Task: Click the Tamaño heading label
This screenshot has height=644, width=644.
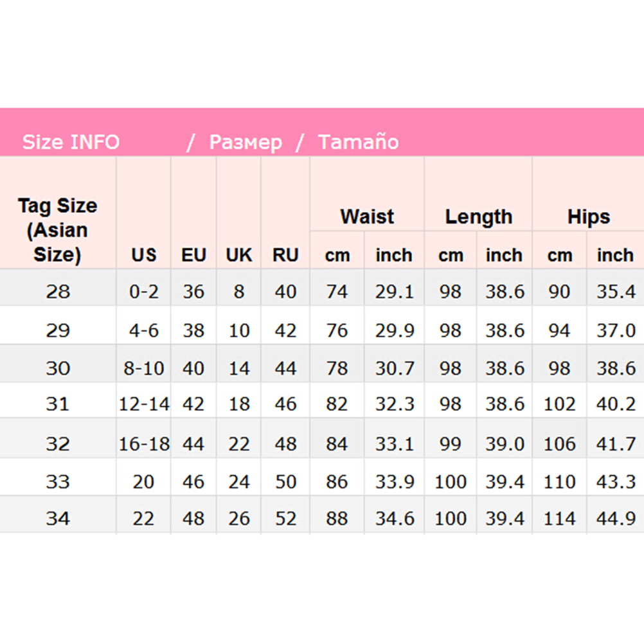Action: coord(358,142)
